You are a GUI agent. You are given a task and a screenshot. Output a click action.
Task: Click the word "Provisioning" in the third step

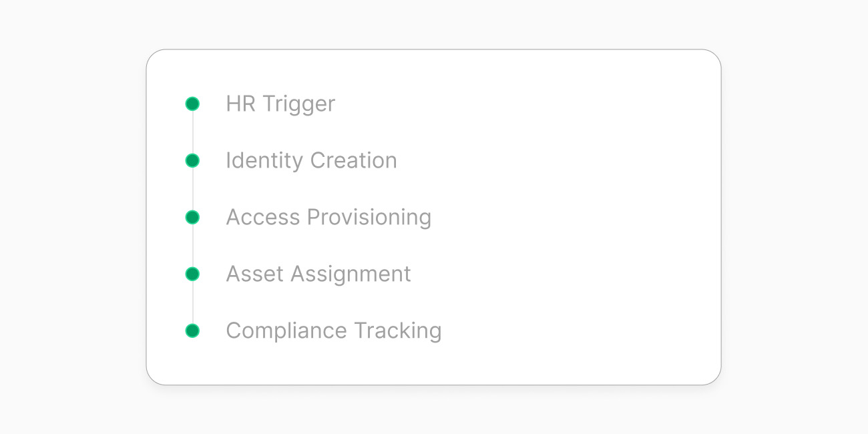(369, 218)
